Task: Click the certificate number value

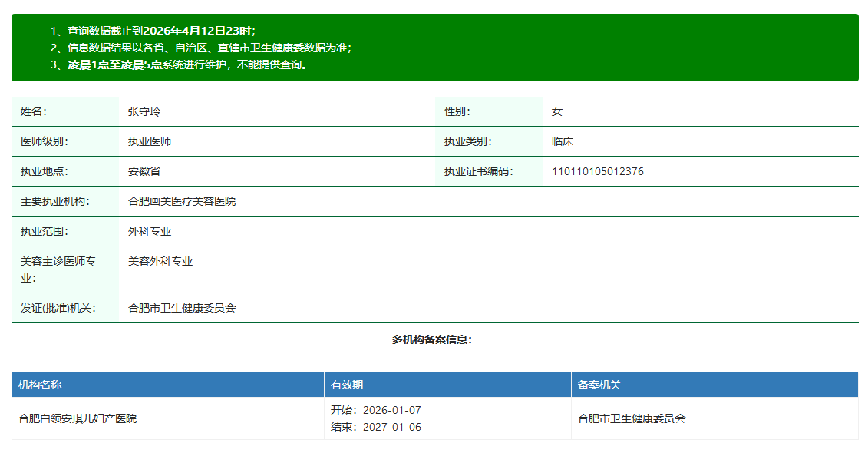Action: point(598,171)
